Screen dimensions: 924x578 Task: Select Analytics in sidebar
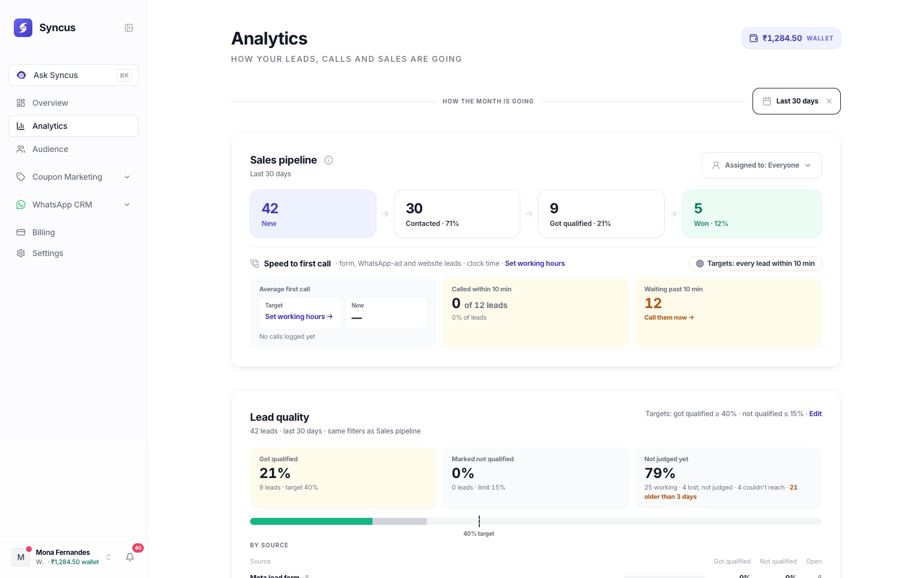coord(73,126)
